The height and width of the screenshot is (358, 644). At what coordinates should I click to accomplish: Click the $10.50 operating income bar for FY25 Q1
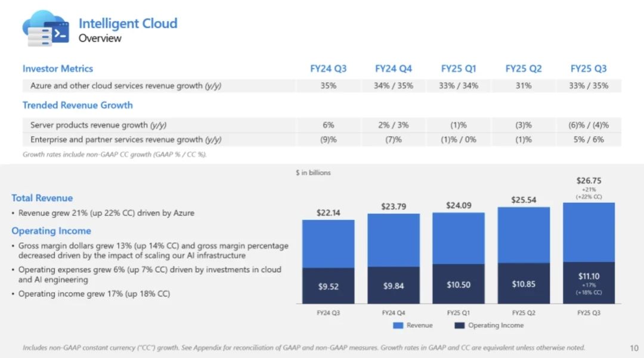point(459,285)
